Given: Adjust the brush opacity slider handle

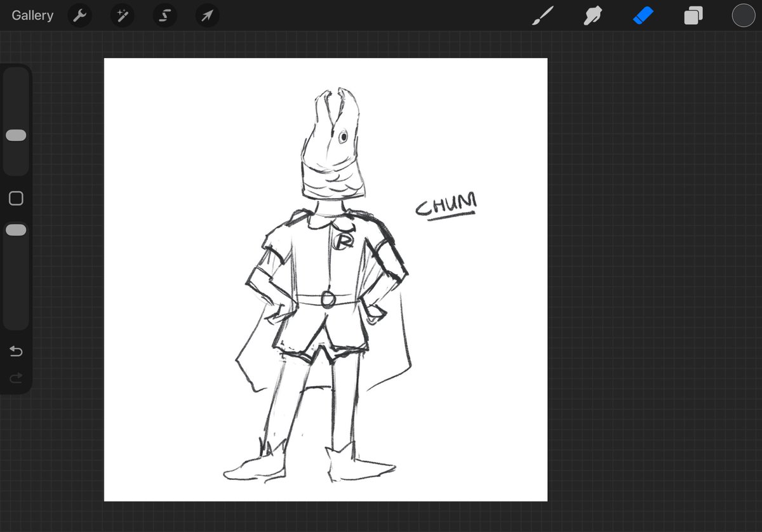Looking at the screenshot, I should tap(16, 230).
